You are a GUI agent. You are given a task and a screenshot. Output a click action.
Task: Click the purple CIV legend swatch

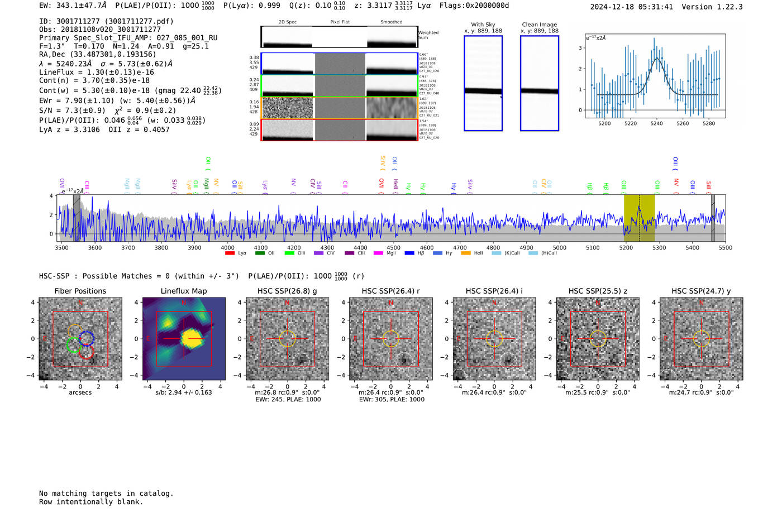(319, 253)
